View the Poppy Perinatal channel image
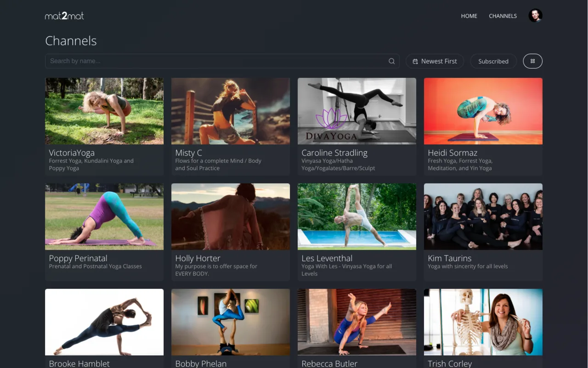The width and height of the screenshot is (588, 368). point(104,217)
